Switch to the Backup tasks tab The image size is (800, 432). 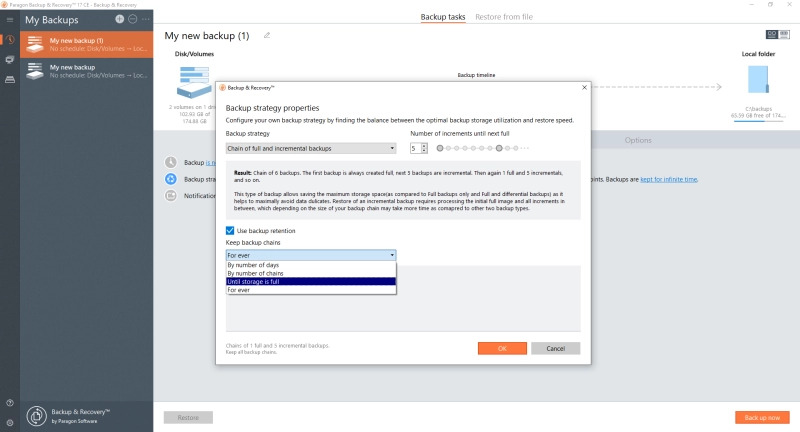443,17
